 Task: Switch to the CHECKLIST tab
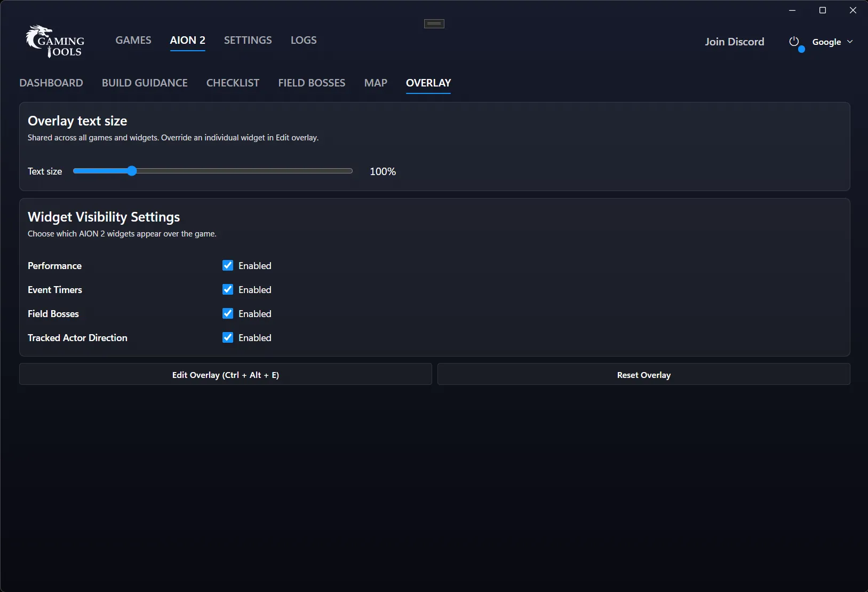(x=233, y=83)
